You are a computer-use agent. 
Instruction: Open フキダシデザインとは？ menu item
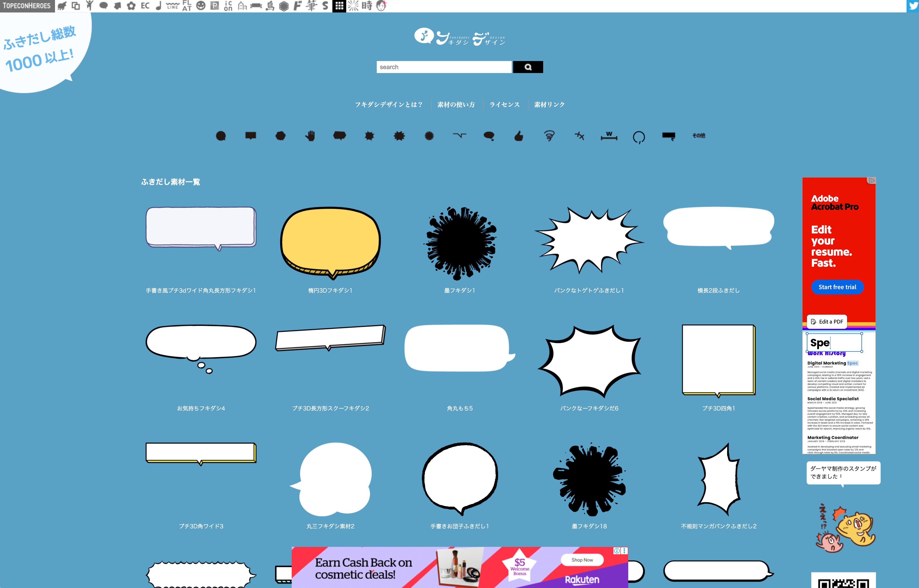coord(389,105)
